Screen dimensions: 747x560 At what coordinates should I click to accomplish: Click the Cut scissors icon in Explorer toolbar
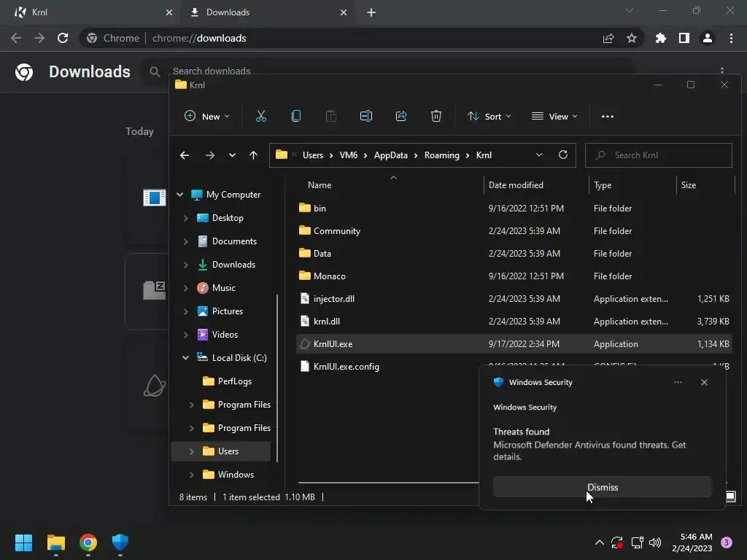260,116
